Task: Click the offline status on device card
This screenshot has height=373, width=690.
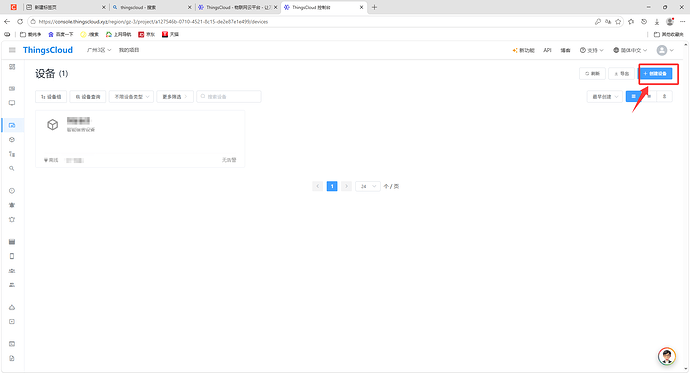Action: coord(51,160)
